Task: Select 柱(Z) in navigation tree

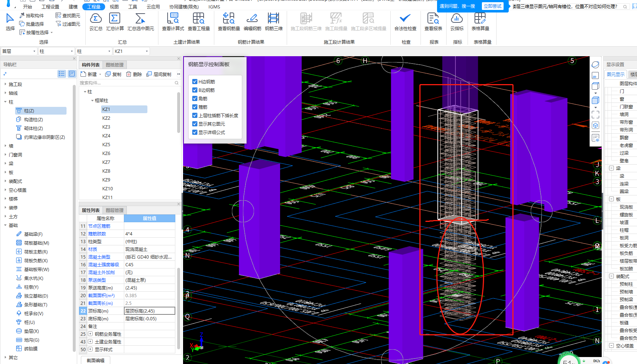Action: click(40, 111)
